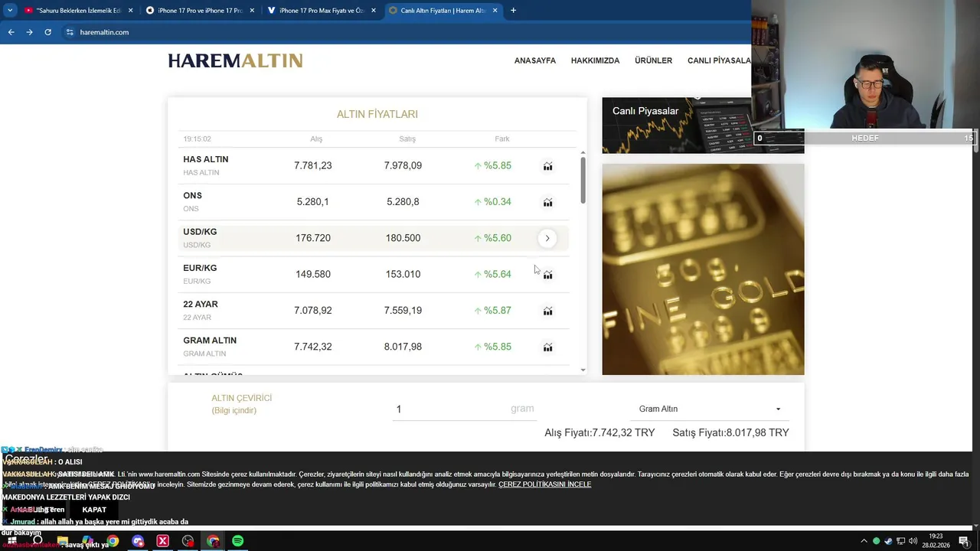The height and width of the screenshot is (551, 980).
Task: Click the price table scroll-down arrow
Action: (583, 370)
